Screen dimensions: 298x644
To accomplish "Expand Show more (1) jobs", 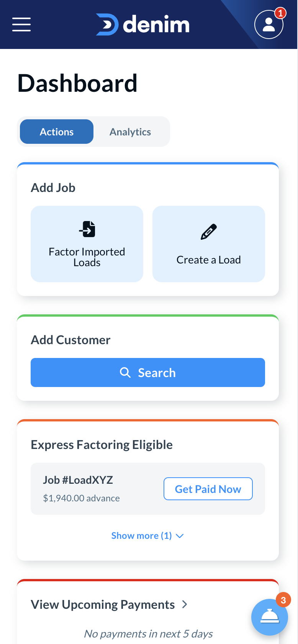I will tap(141, 536).
